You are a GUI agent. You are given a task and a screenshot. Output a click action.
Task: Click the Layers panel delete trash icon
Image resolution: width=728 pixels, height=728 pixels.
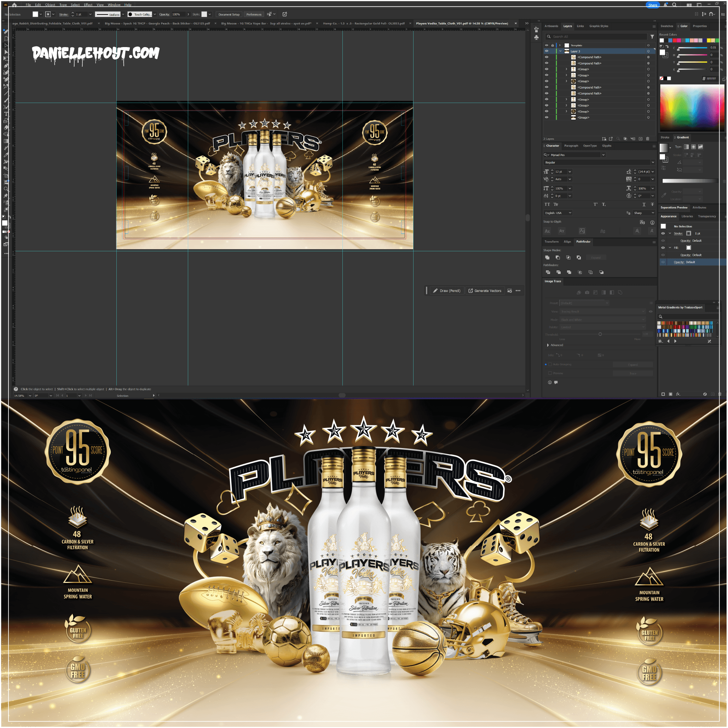(647, 139)
